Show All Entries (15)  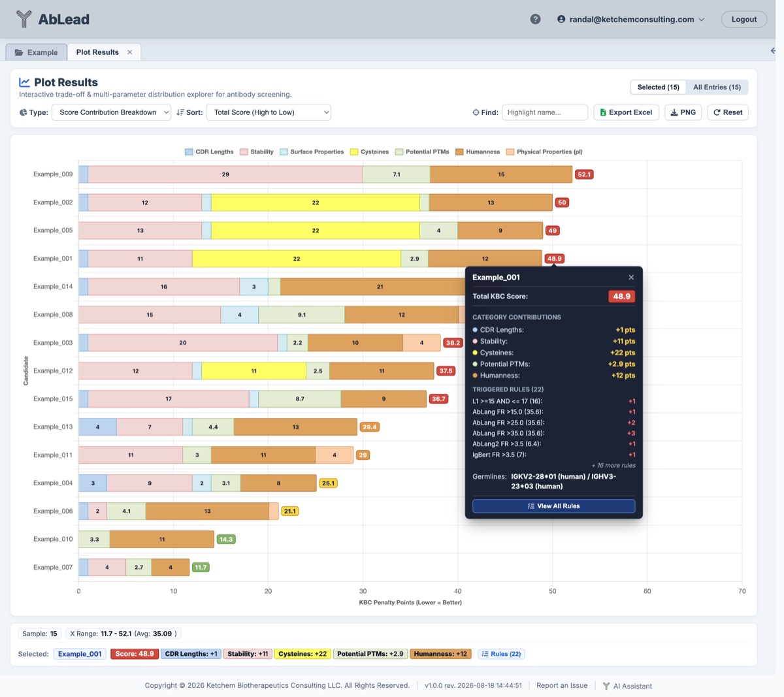coord(717,87)
